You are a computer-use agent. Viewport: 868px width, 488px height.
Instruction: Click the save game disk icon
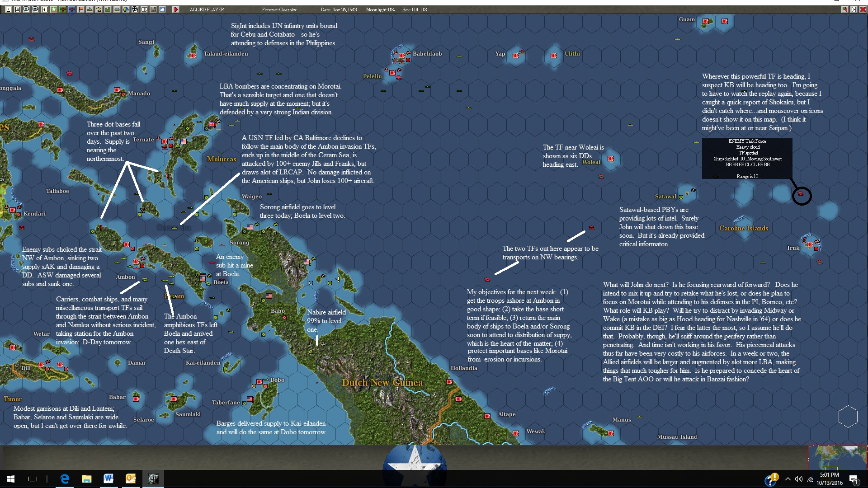8,9
